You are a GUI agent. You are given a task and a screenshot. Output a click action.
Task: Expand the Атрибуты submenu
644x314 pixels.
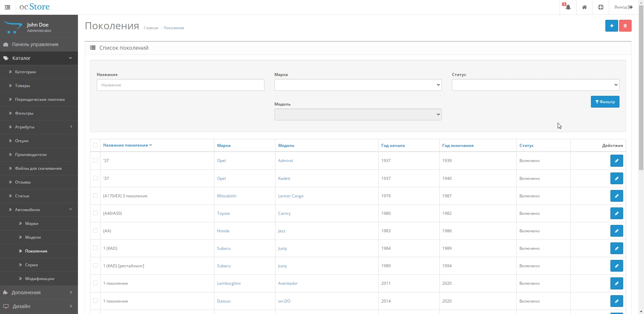pyautogui.click(x=39, y=127)
